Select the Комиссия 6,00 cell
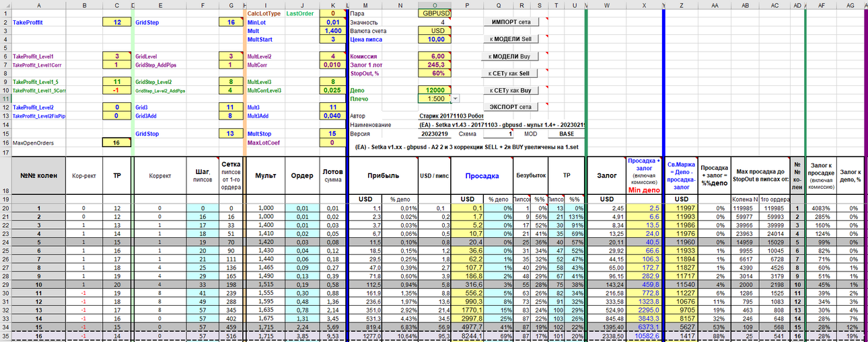 coord(435,56)
